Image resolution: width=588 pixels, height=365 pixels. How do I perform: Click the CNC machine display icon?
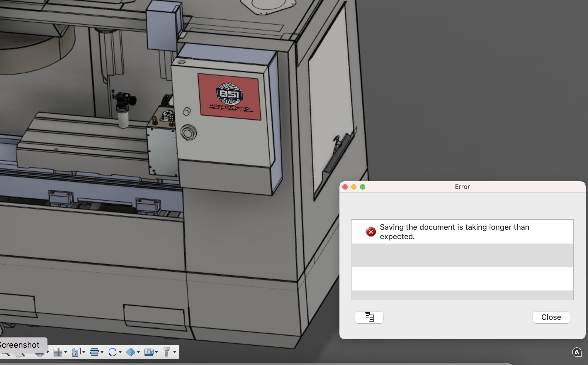point(149,352)
